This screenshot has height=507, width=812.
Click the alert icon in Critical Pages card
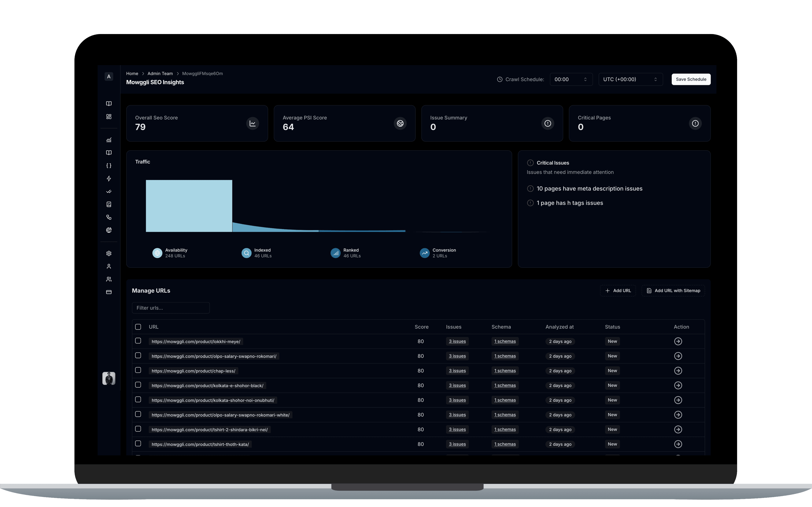click(695, 123)
